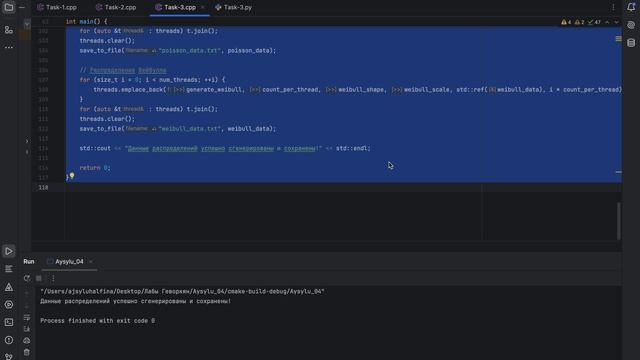640x360 pixels.
Task: Open the Project tool window folder icon
Action: click(9, 7)
